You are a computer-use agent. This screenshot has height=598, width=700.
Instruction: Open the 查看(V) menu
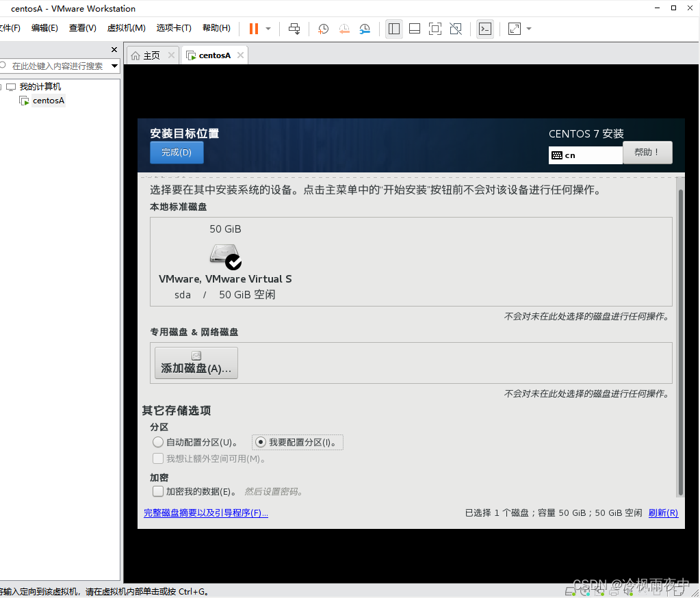pos(83,28)
